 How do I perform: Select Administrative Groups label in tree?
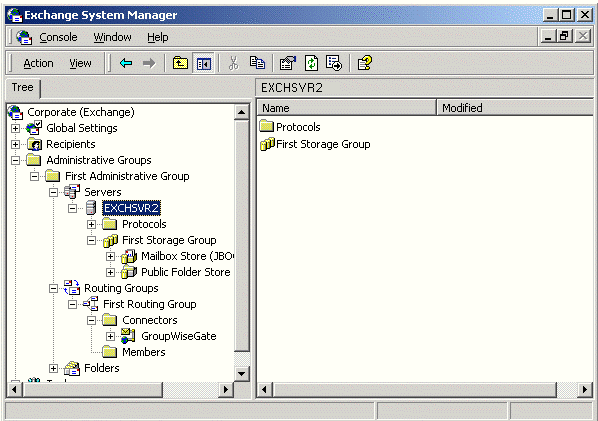coord(99,160)
